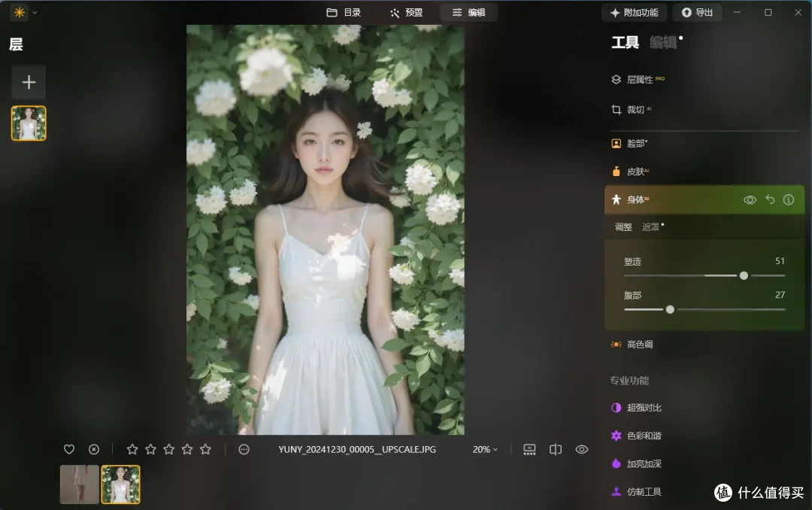This screenshot has height=510, width=812.
Task: Click the 腹部 value 27
Action: click(780, 294)
